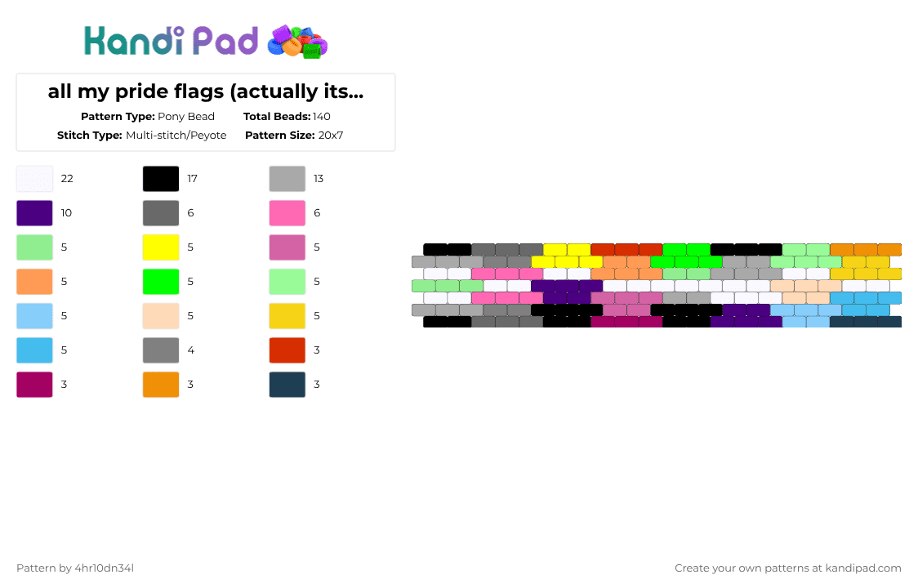Select the dark purple swatch with count 10
Viewport: 918px width, 588px height.
point(34,213)
